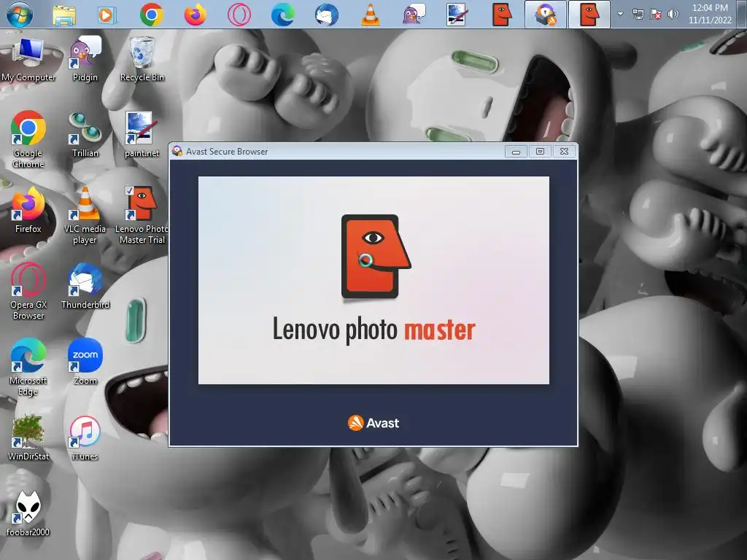747x560 pixels.
Task: Show hidden system tray icons
Action: [x=620, y=15]
